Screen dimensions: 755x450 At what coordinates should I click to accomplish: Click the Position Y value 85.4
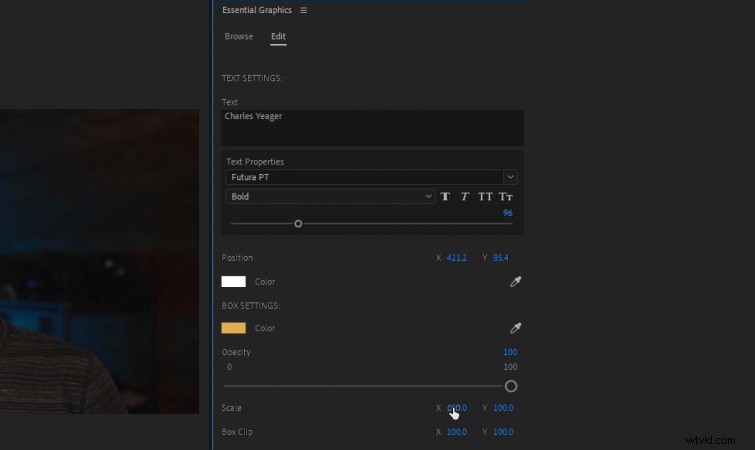pos(501,258)
